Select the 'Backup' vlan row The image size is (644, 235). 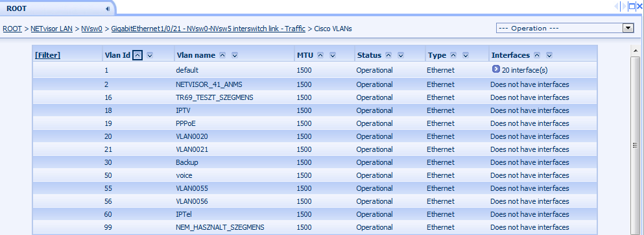tap(315, 162)
